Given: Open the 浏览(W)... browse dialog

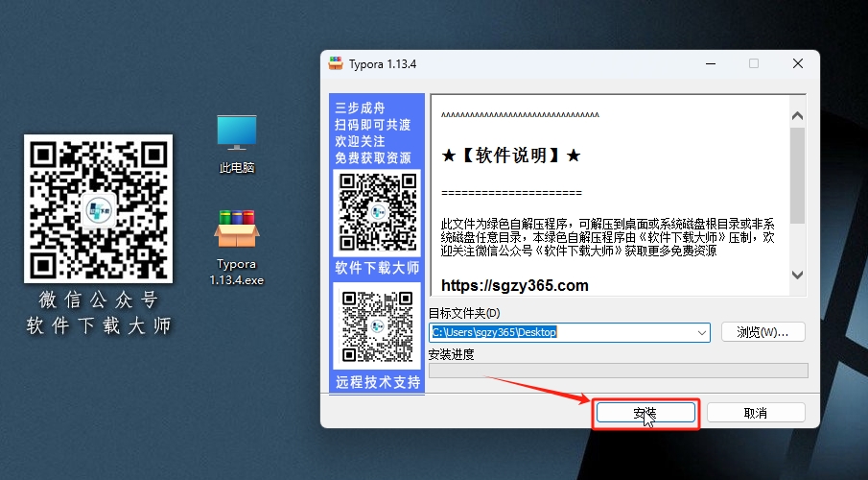Looking at the screenshot, I should pos(762,332).
